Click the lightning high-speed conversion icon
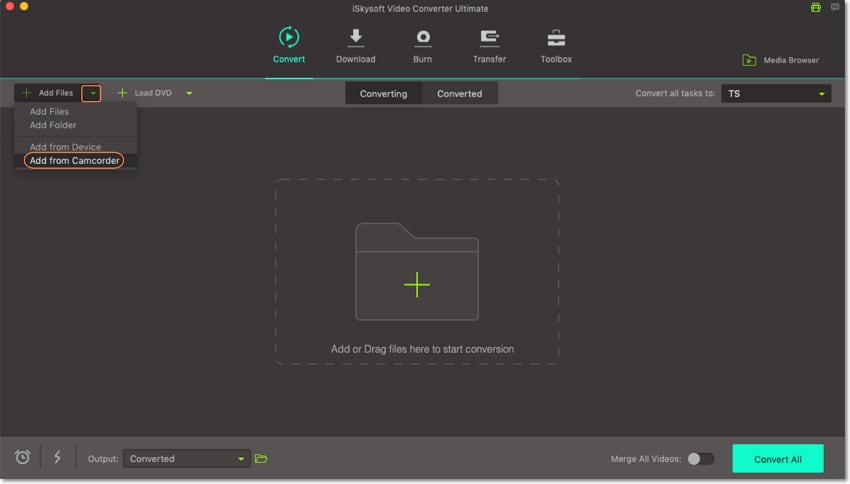The image size is (850, 484). coord(57,457)
